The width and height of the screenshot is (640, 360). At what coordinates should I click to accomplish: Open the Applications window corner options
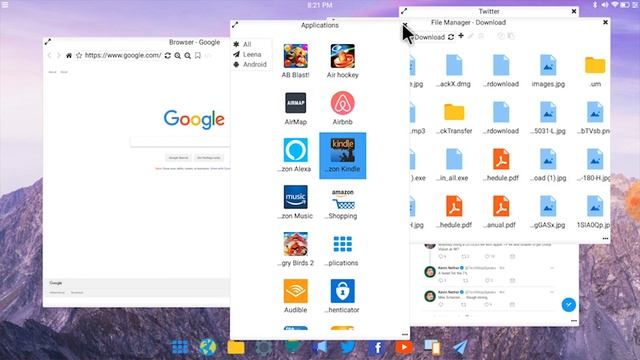pyautogui.click(x=404, y=334)
